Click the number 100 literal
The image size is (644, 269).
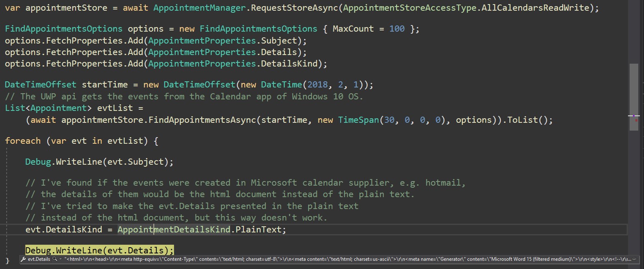coord(397,29)
